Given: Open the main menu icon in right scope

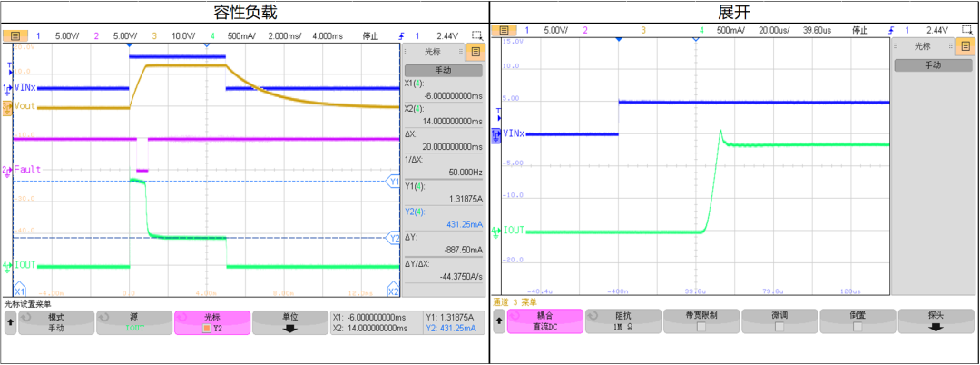Looking at the screenshot, I should [504, 29].
